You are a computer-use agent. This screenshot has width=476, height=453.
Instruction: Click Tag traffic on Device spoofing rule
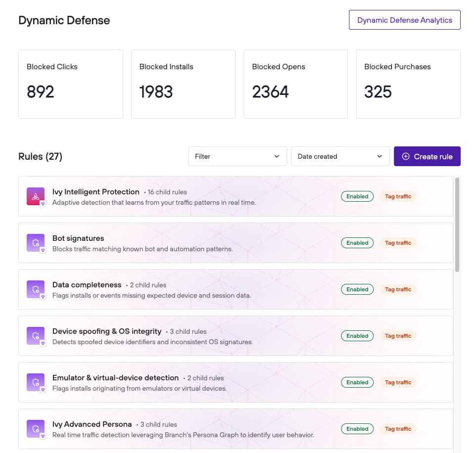click(398, 336)
